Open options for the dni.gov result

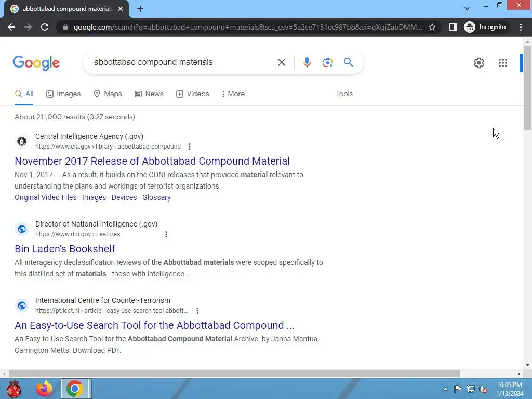coord(166,234)
